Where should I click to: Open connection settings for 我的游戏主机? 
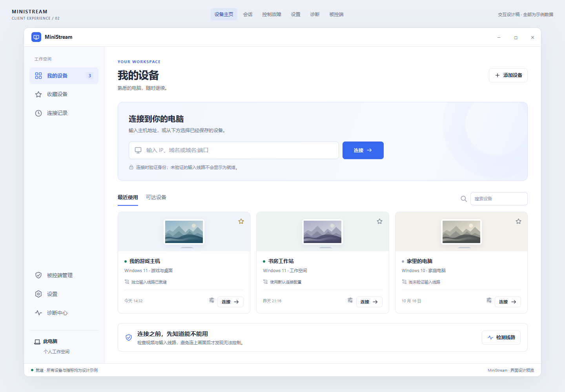pos(211,300)
